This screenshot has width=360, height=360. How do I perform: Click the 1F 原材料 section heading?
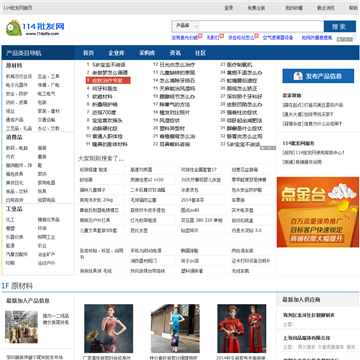pyautogui.click(x=17, y=286)
